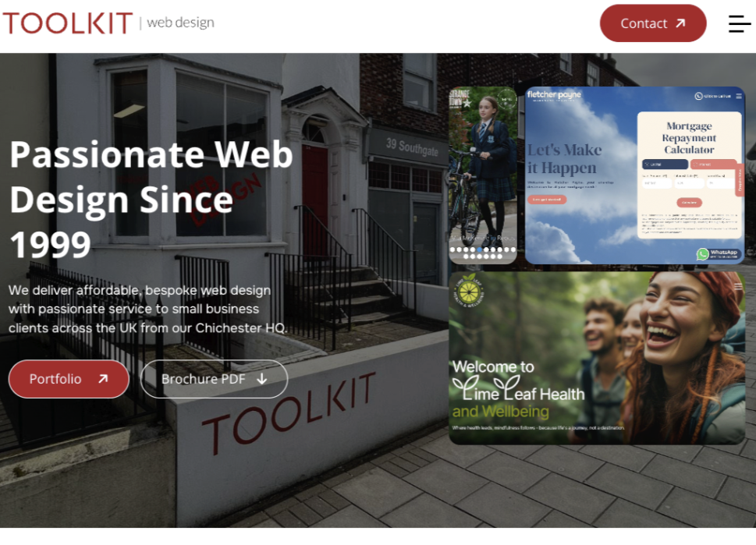Click the TOOLKIT web design logo
The height and width of the screenshot is (545, 756).
click(108, 23)
